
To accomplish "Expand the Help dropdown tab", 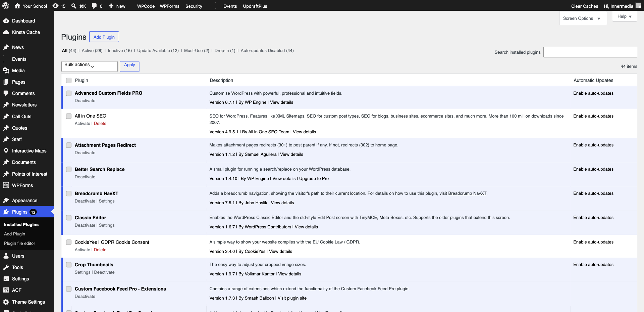I will pos(625,16).
